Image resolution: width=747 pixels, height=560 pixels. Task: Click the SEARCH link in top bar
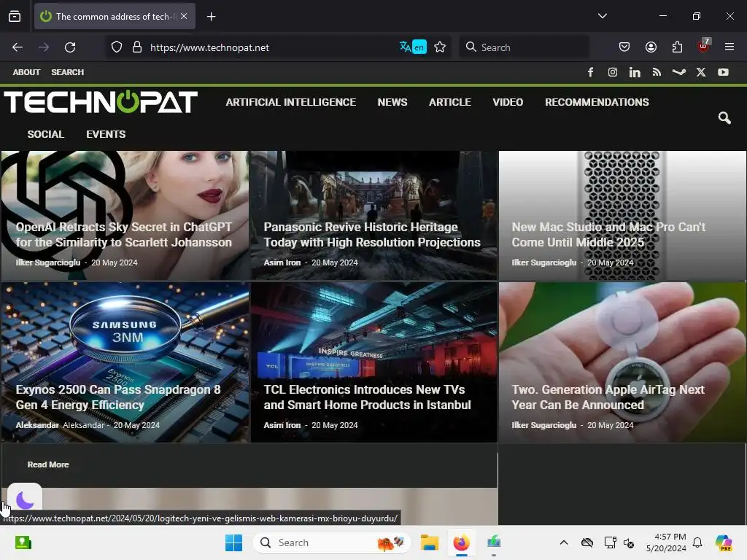click(67, 72)
